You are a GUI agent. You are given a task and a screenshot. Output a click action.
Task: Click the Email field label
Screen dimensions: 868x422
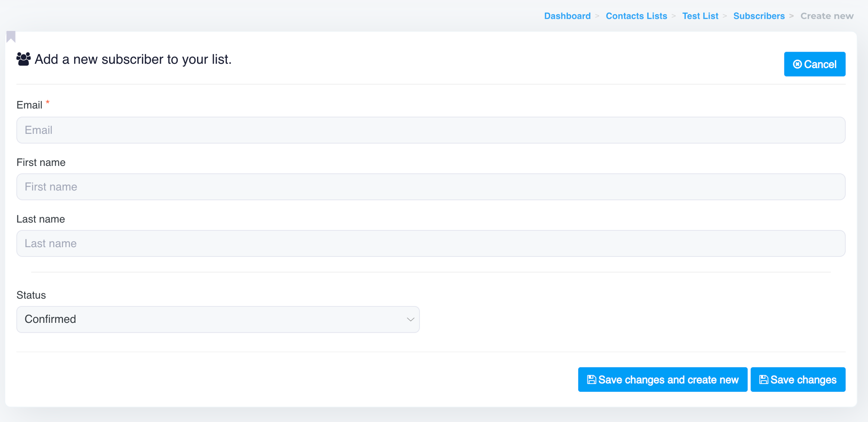(x=29, y=105)
